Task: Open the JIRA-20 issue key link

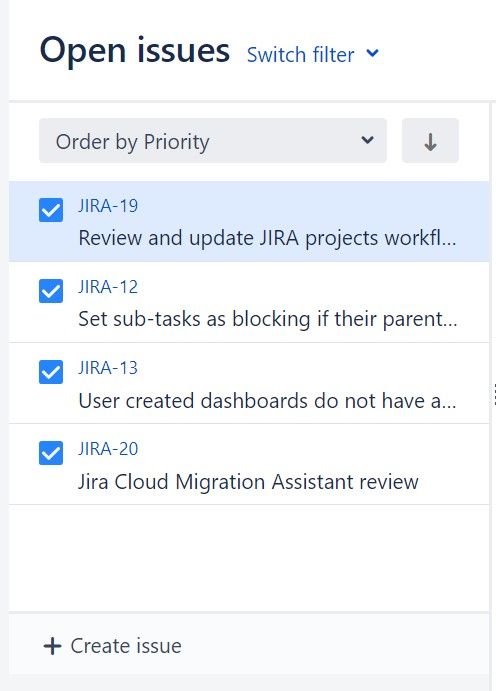Action: coord(108,449)
